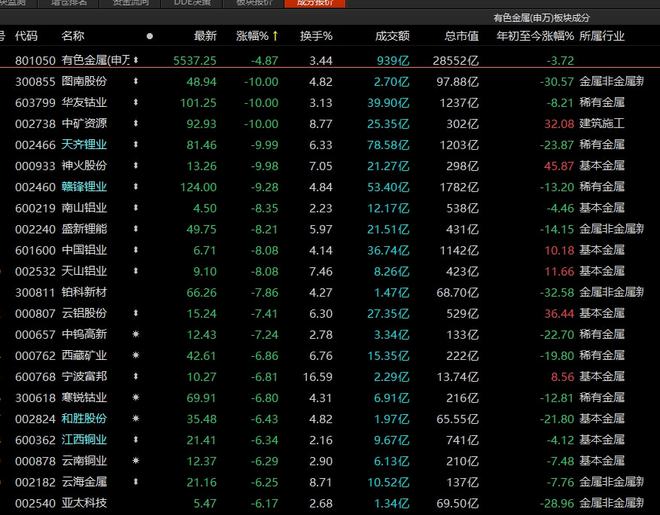This screenshot has height=515, width=660.
Task: Select stock 天山铝业 by its name
Action: coord(84,271)
